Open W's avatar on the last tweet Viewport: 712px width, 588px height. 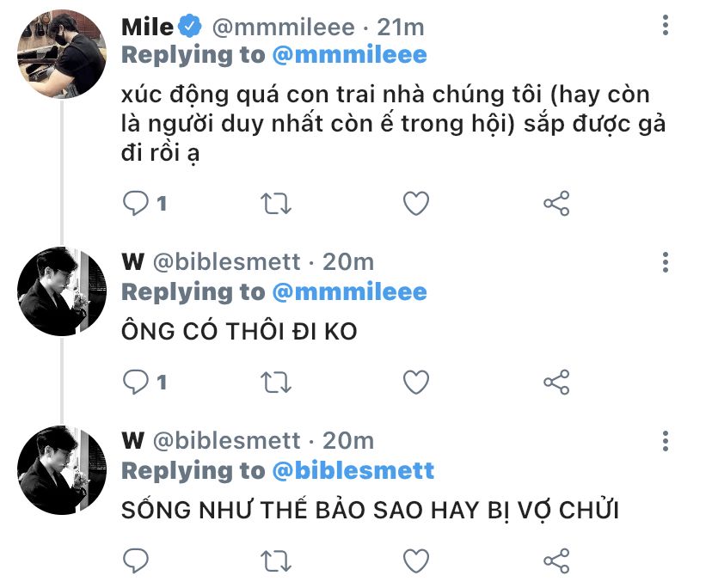click(x=62, y=469)
